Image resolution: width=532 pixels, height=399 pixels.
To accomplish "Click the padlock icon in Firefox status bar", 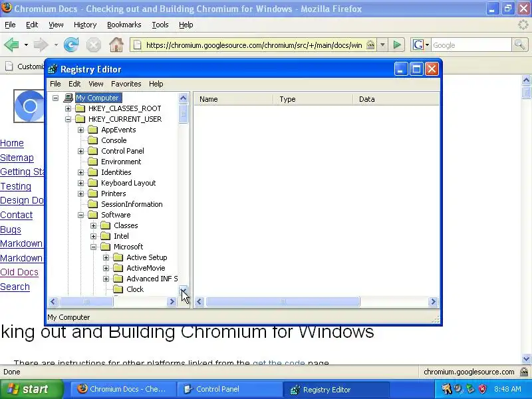I will tap(525, 372).
